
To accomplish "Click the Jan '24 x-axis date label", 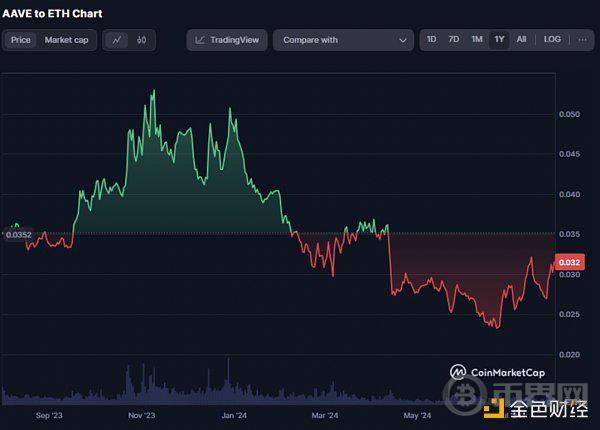I will coord(234,413).
